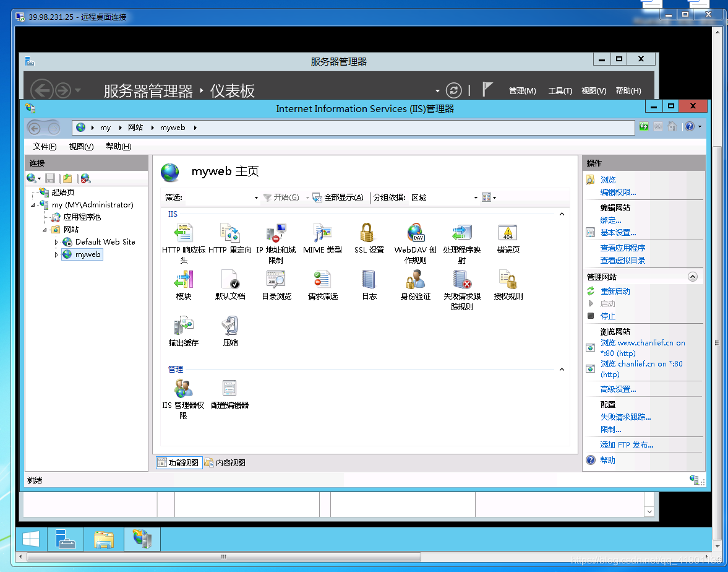Click the 基本设置... link
The width and height of the screenshot is (728, 572).
coord(618,233)
